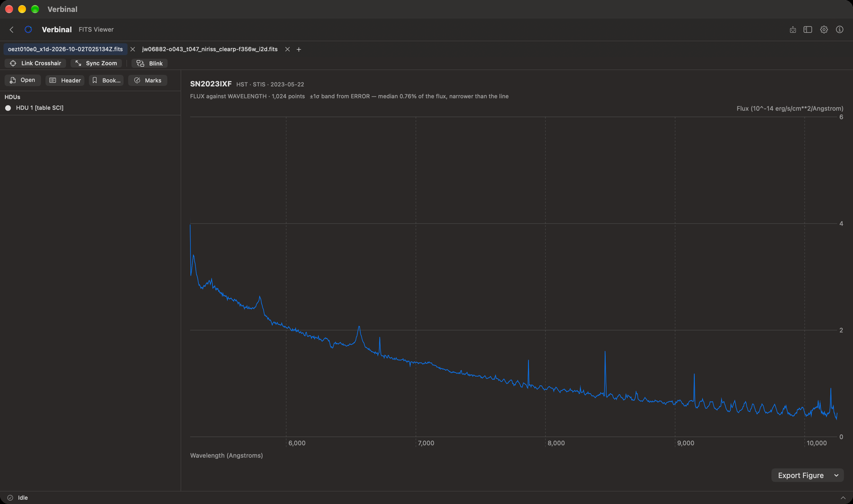Click the Verbinal logo icon
The width and height of the screenshot is (853, 504).
28,30
